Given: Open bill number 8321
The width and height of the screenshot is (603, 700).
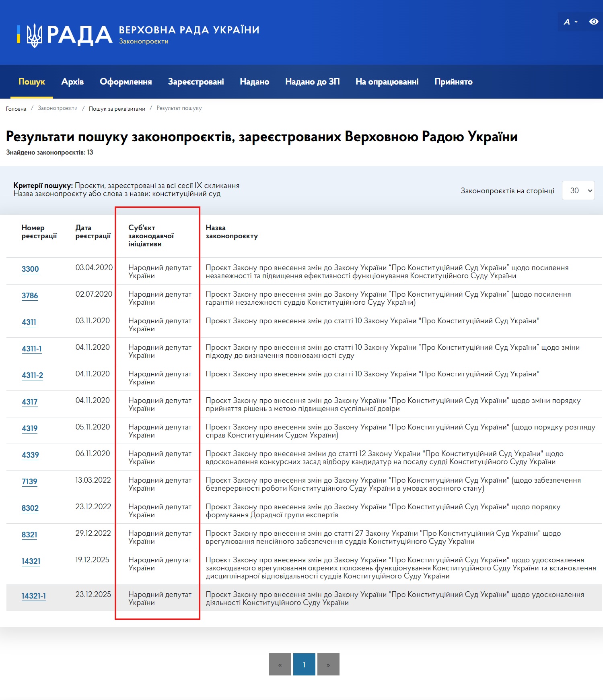Looking at the screenshot, I should coord(29,535).
